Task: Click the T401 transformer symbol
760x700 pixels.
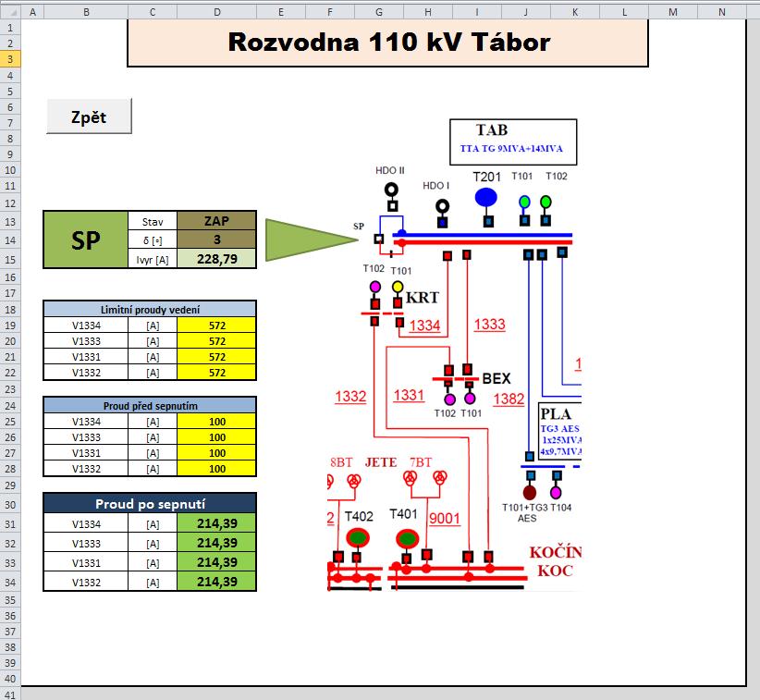Action: 408,538
